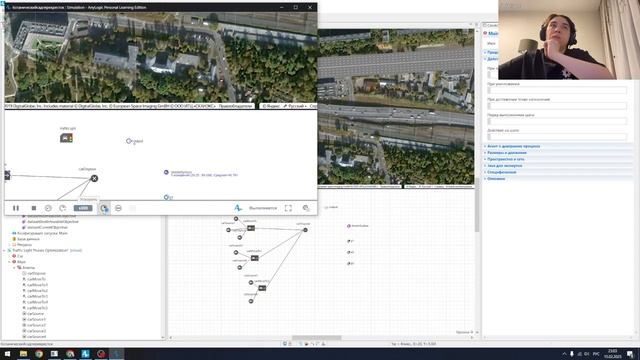
Task: Click the satellite map in simulation window
Action: [x=161, y=57]
